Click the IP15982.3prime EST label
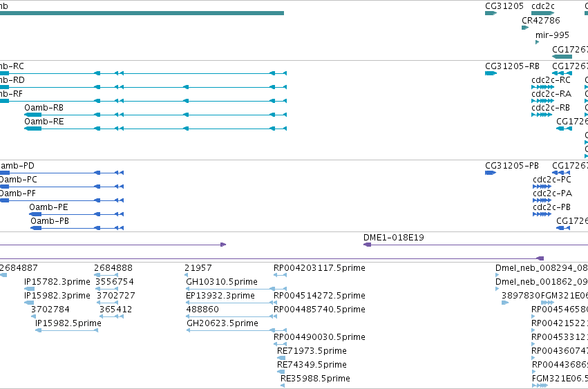Screen dimensions: 588x389 coord(57,296)
